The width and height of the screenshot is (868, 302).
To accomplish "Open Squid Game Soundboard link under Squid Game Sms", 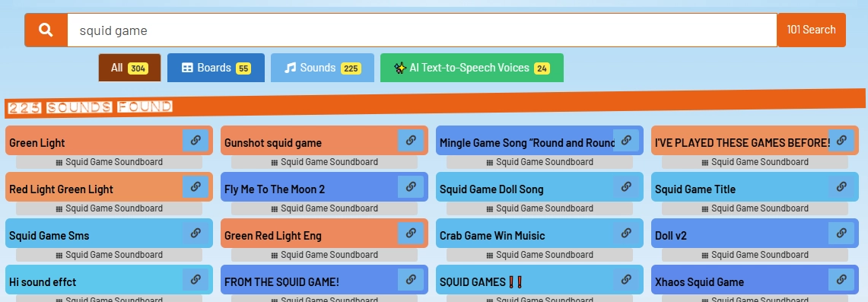I will point(109,255).
